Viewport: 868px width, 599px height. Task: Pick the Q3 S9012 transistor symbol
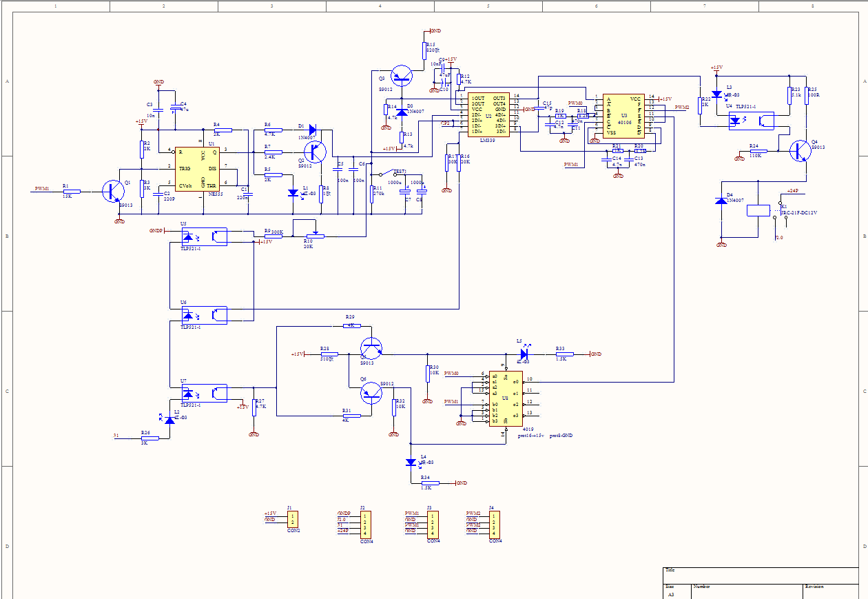[401, 75]
